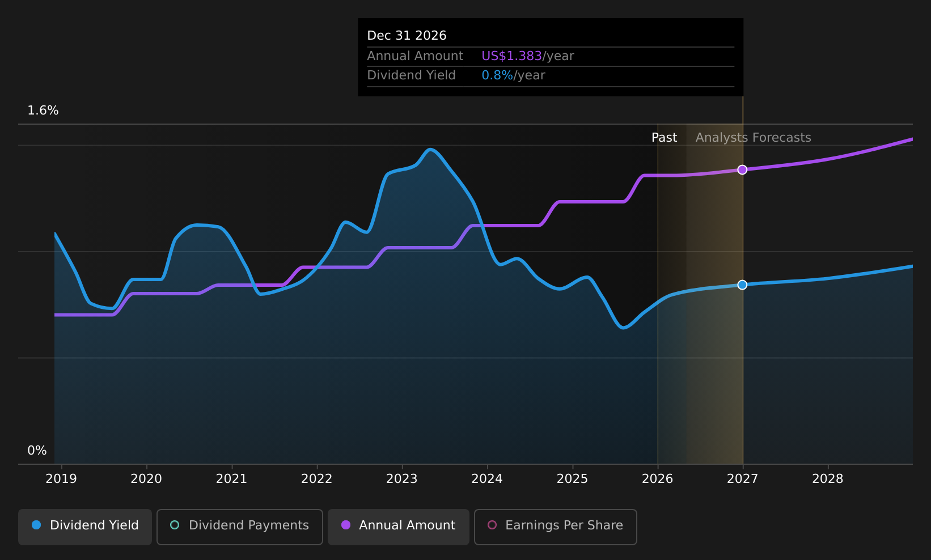The width and height of the screenshot is (931, 560).
Task: Click the 'Dec 31 2026' tooltip date
Action: pos(407,36)
